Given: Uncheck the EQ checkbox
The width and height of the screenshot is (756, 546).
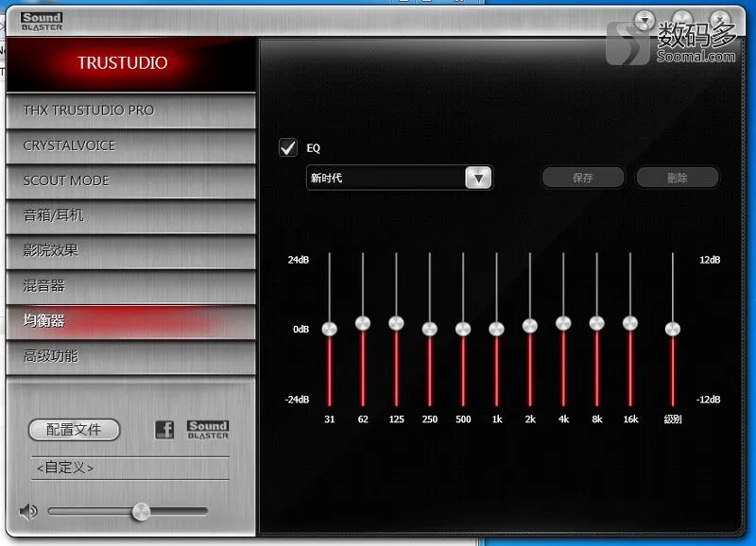Looking at the screenshot, I should pyautogui.click(x=288, y=147).
